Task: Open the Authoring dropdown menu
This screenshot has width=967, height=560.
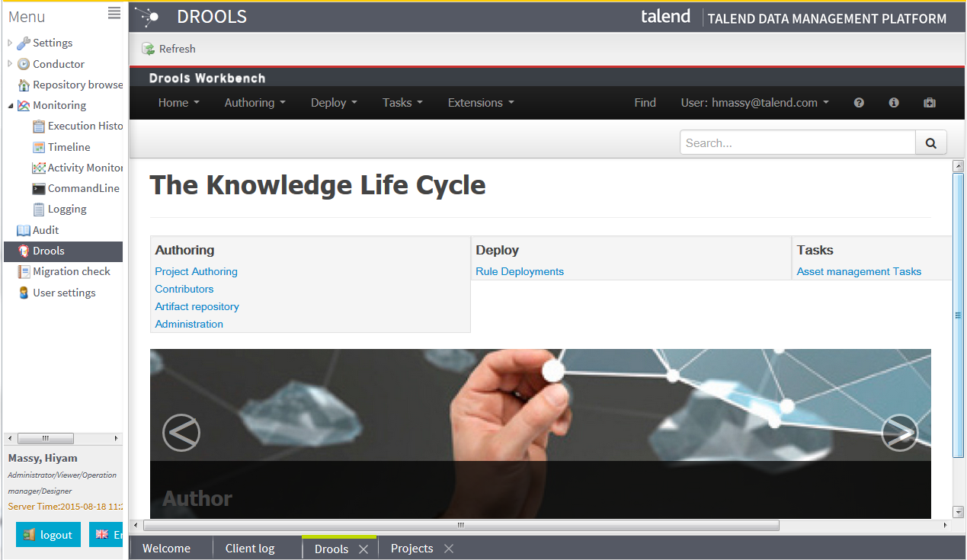Action: [255, 103]
